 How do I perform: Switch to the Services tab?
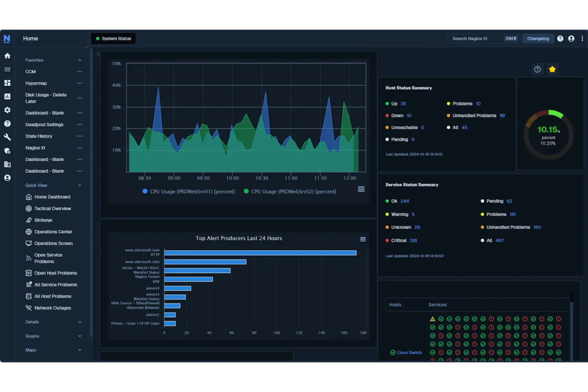437,305
